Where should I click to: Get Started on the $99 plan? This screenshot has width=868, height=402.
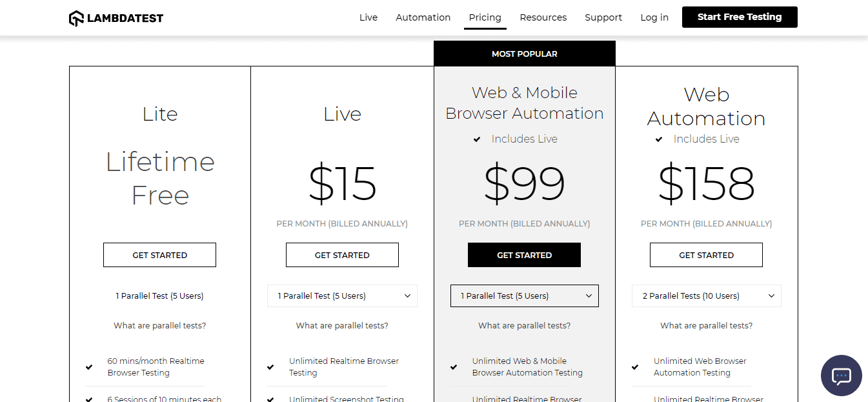coord(524,254)
